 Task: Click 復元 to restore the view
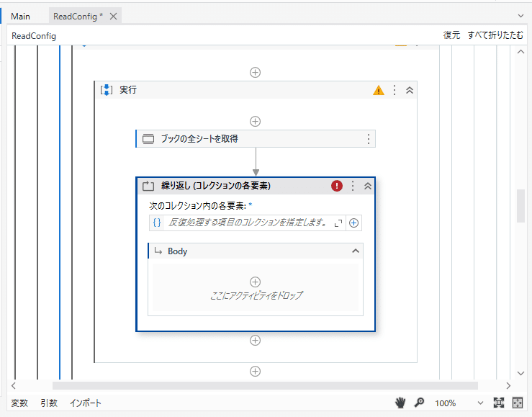[x=451, y=35]
